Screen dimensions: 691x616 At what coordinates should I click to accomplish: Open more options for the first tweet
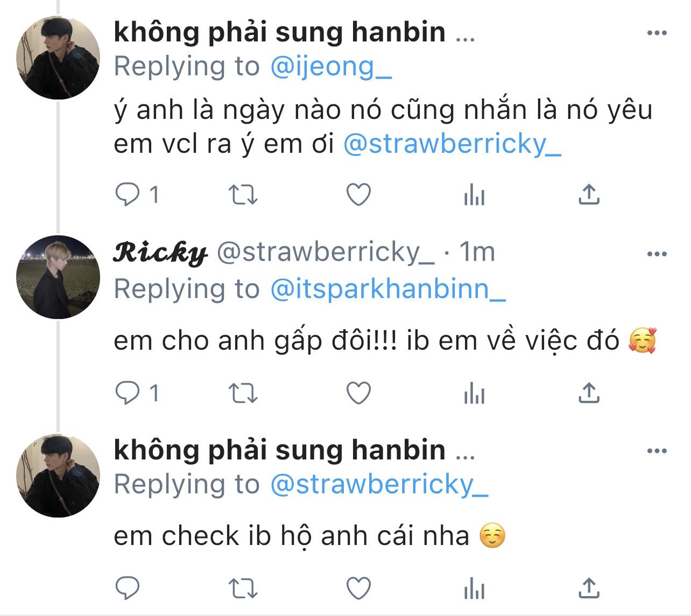[x=657, y=33]
